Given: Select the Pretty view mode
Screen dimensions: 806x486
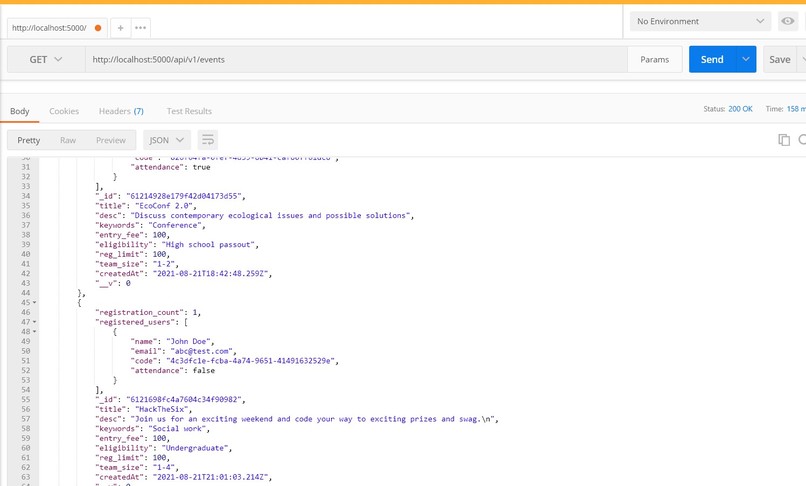Looking at the screenshot, I should (x=29, y=140).
